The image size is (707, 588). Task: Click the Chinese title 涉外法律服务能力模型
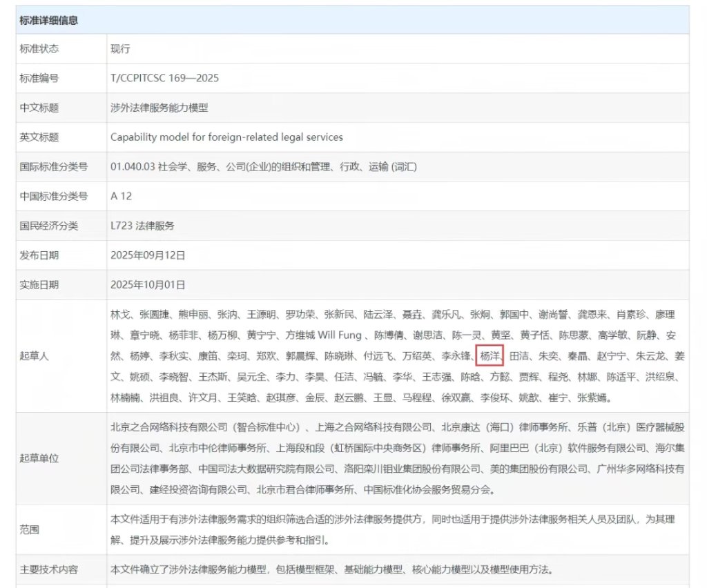[159, 108]
